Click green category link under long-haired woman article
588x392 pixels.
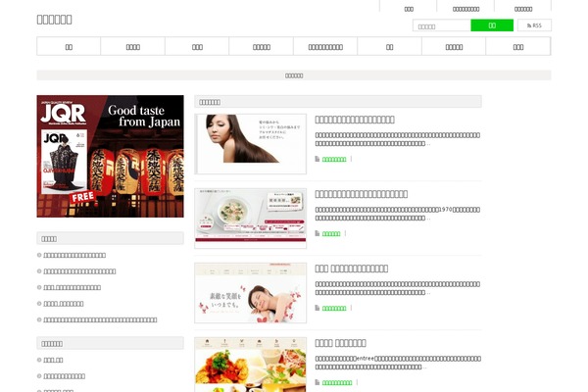click(334, 160)
